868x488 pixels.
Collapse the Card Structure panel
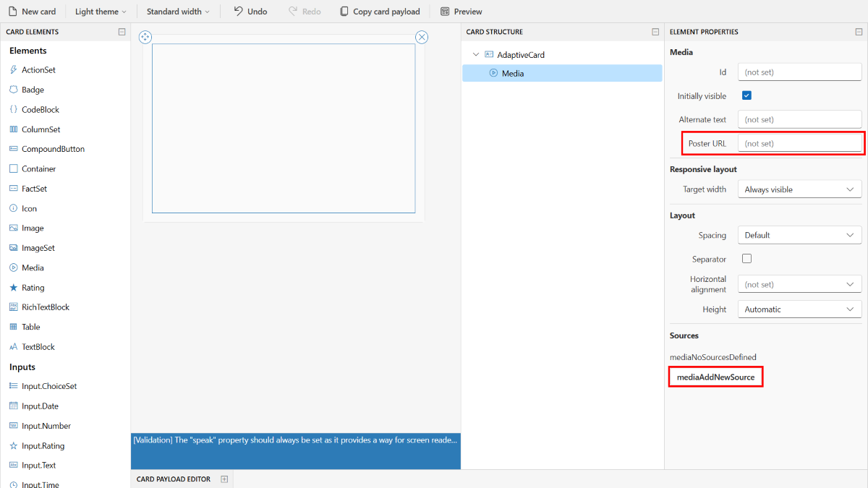point(655,32)
